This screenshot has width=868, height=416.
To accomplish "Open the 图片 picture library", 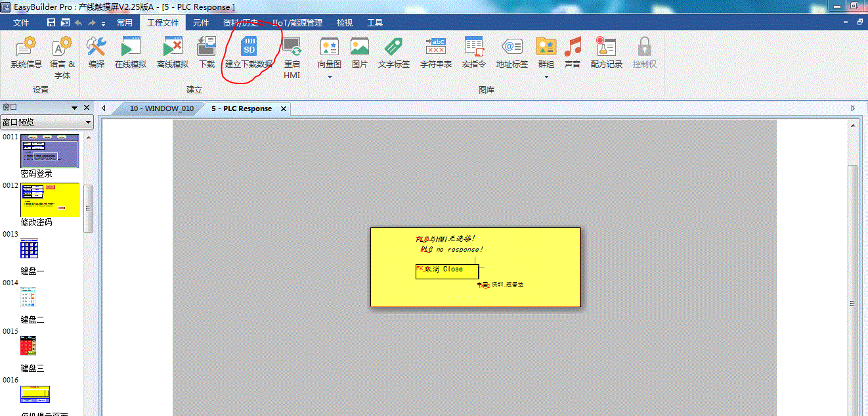I will coord(359,53).
